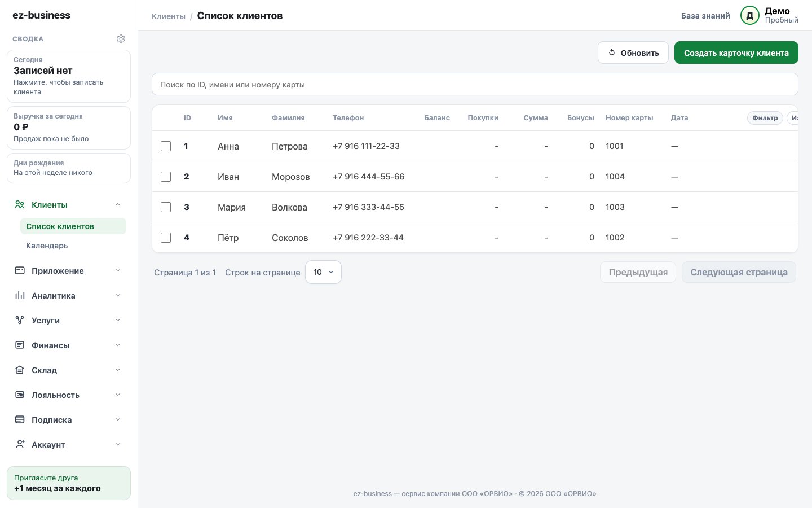Click the Услуги branch icon
The image size is (812, 508).
20,321
